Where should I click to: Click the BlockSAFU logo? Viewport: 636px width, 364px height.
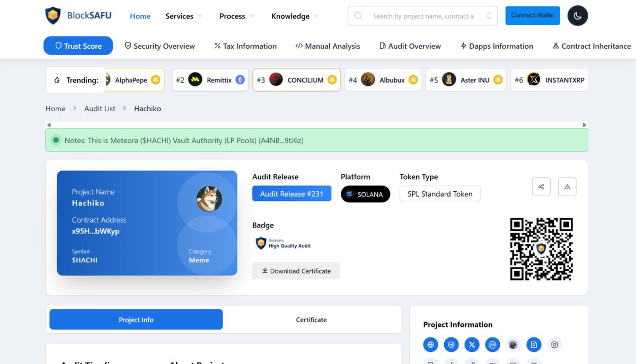pyautogui.click(x=78, y=15)
